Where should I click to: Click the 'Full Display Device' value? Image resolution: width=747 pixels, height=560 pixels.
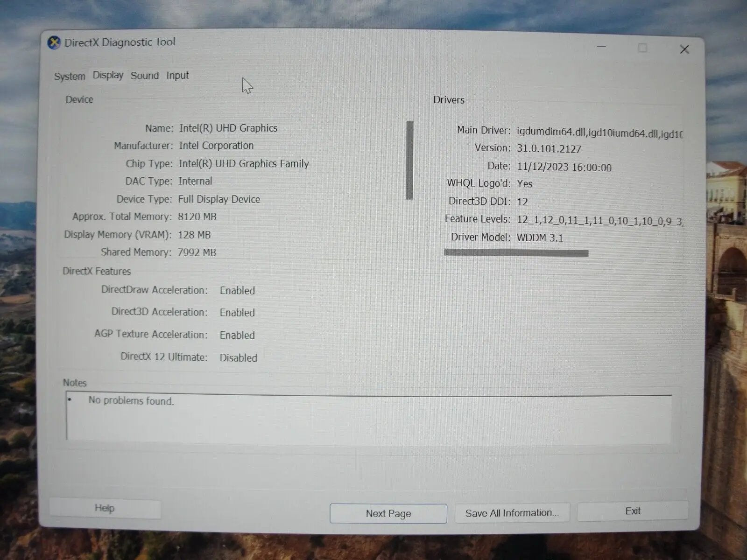coord(219,199)
